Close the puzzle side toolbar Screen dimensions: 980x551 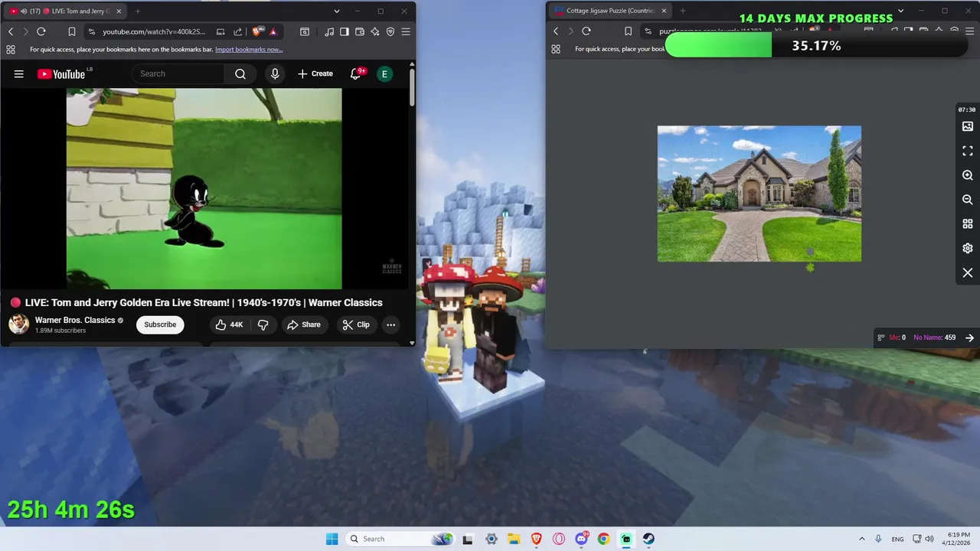point(968,272)
